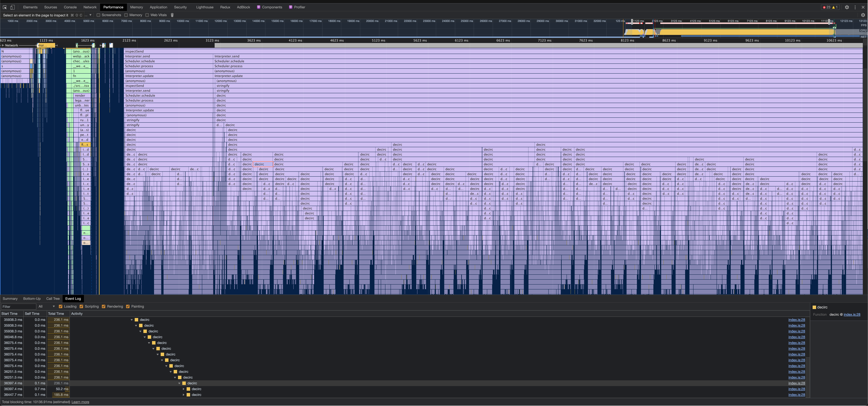
Task: Enable the Screenshots checkbox
Action: (98, 15)
